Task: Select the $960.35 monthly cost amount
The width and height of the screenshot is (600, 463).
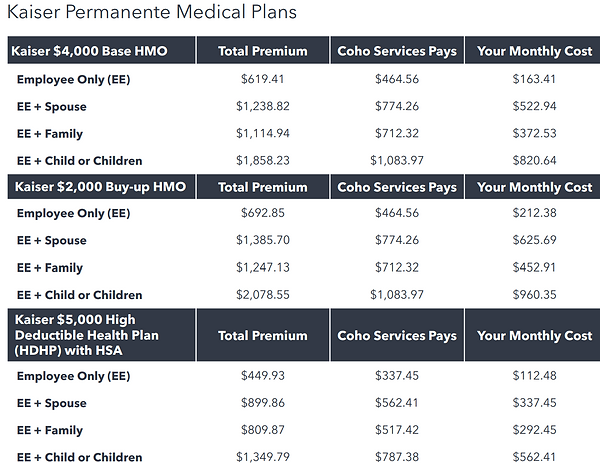Action: tap(534, 295)
